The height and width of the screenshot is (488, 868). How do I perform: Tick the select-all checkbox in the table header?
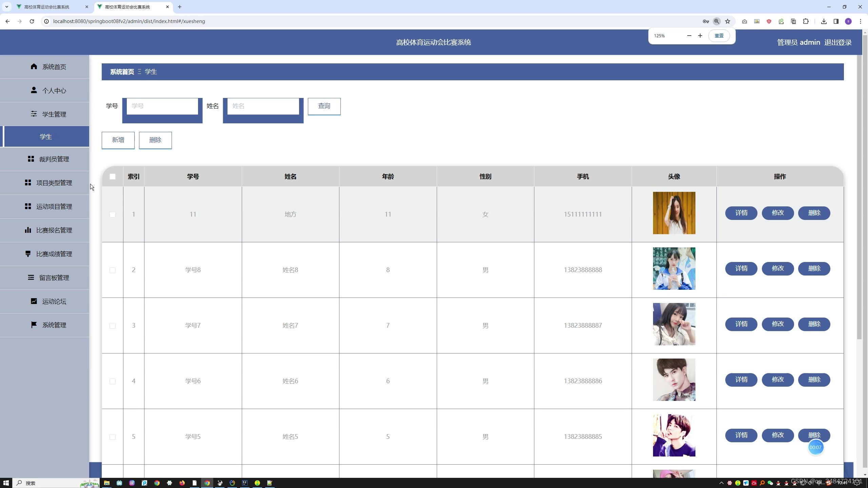113,177
